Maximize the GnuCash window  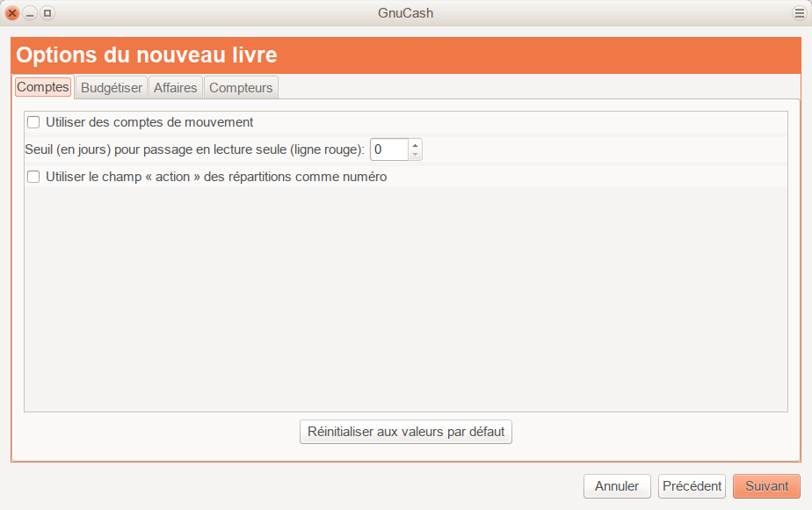coord(47,13)
